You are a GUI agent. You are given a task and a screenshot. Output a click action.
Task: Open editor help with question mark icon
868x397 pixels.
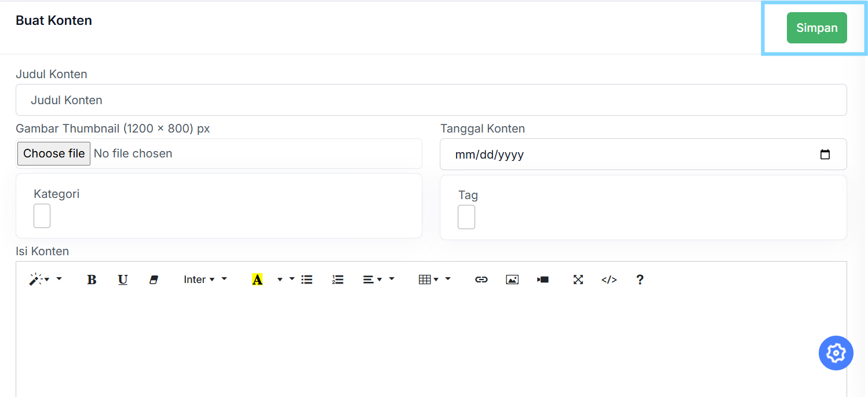(x=640, y=280)
